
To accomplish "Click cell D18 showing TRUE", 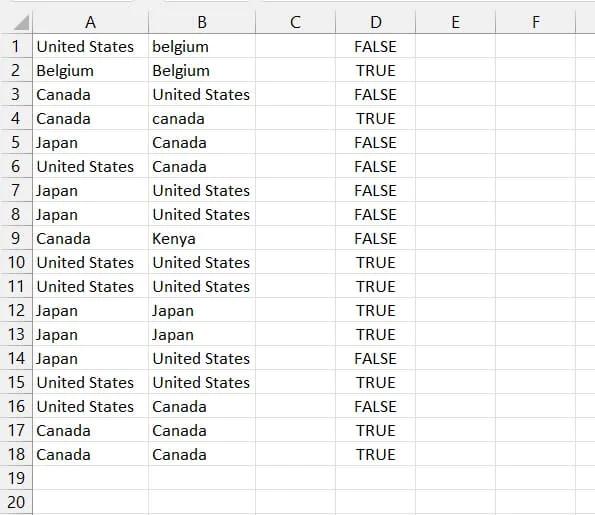I will click(376, 454).
